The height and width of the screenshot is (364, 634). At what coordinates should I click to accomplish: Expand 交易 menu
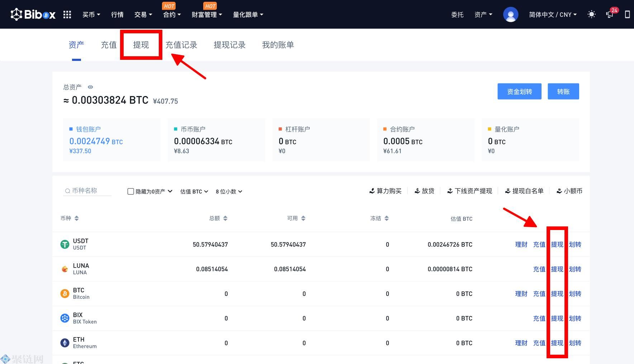tap(143, 15)
